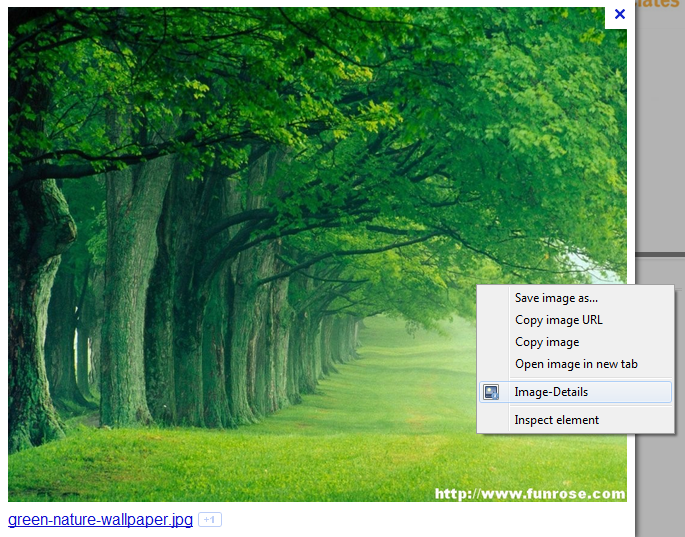
Task: Click the +1 button beside the filename
Action: point(210,520)
